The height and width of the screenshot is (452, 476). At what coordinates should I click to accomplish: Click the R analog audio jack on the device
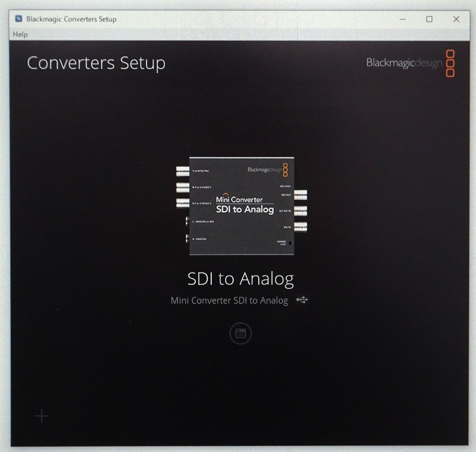coord(187,239)
